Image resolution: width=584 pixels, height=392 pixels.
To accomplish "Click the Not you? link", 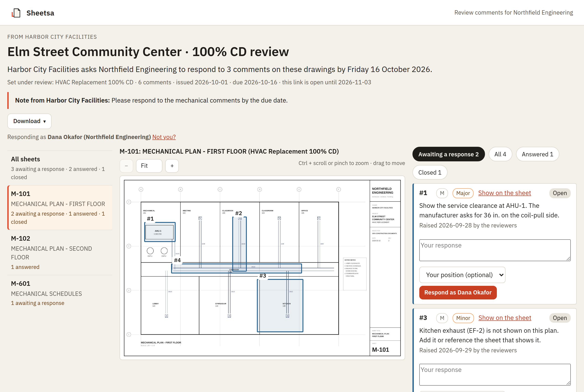I will (164, 137).
